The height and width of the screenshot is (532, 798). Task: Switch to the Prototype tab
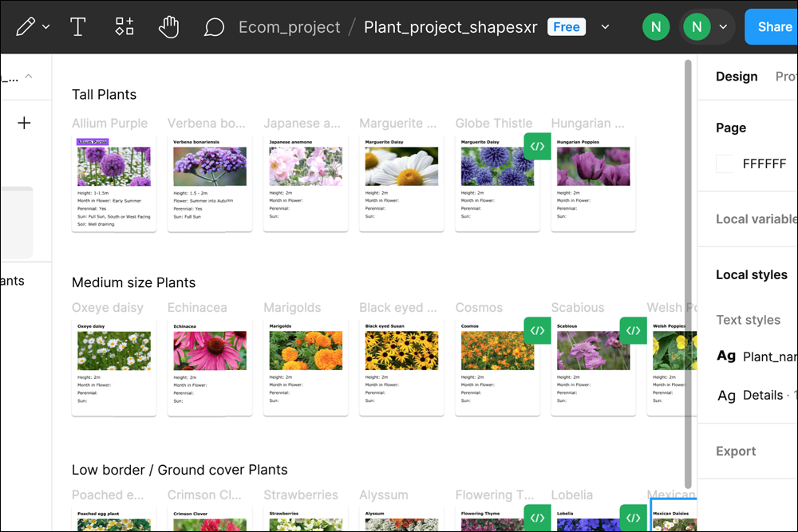pyautogui.click(x=786, y=77)
